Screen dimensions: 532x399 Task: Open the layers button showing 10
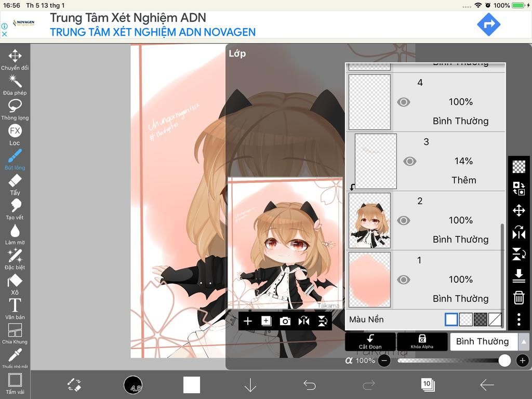(x=428, y=384)
